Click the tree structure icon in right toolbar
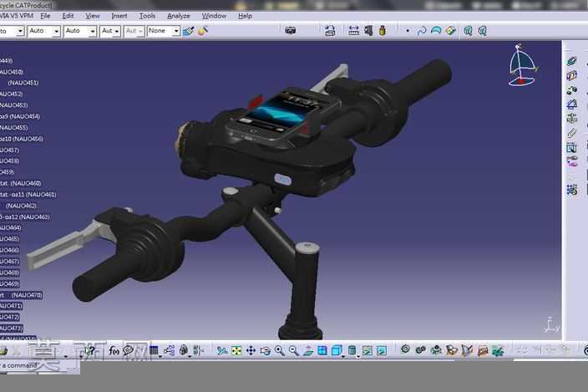 [572, 119]
